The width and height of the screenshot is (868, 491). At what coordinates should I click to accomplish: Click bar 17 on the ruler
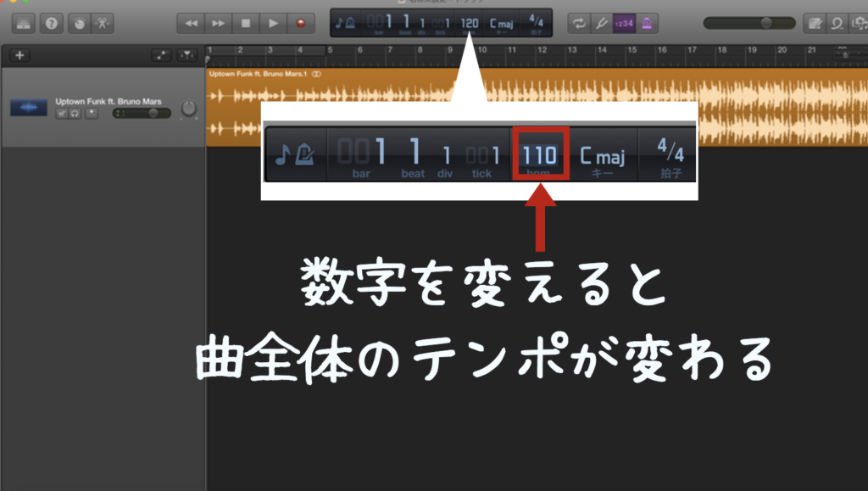pos(692,50)
